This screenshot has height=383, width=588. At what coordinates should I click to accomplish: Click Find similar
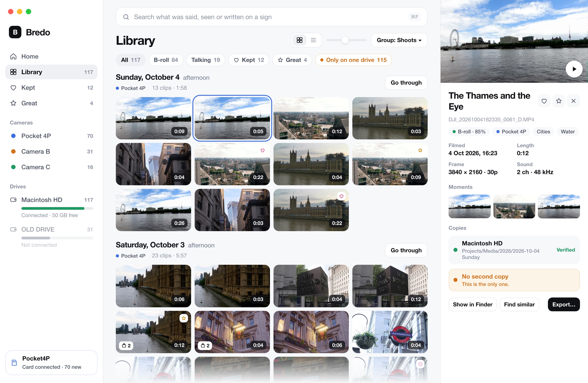click(519, 304)
